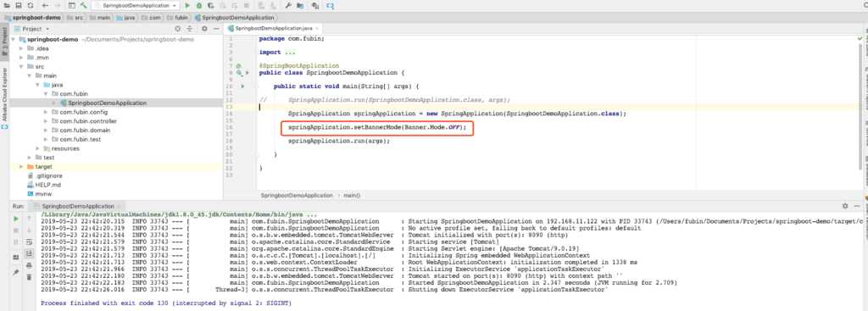This screenshot has height=311, width=868.
Task: Click the Open folder icon in toolbar
Action: coord(7,6)
